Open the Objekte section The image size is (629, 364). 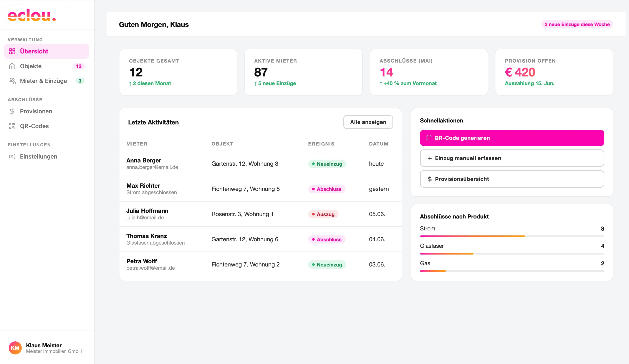tap(47, 66)
